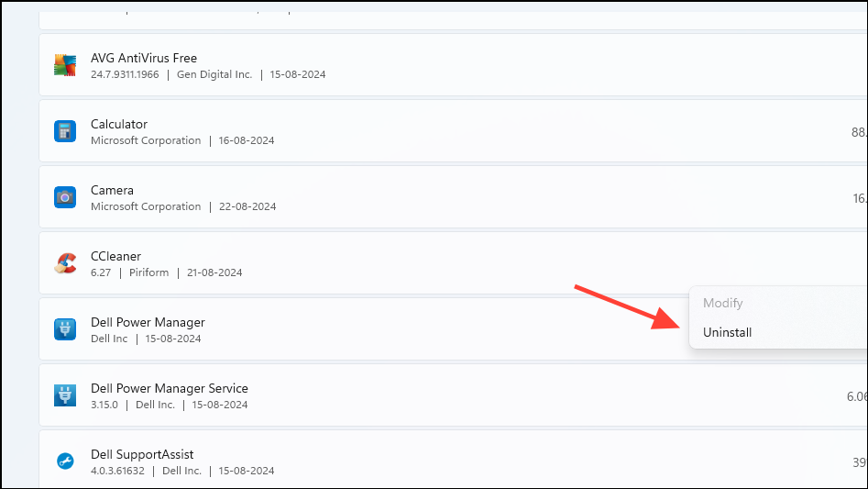Click the Piriform publisher text
Image resolution: width=868 pixels, height=489 pixels.
[x=148, y=272]
